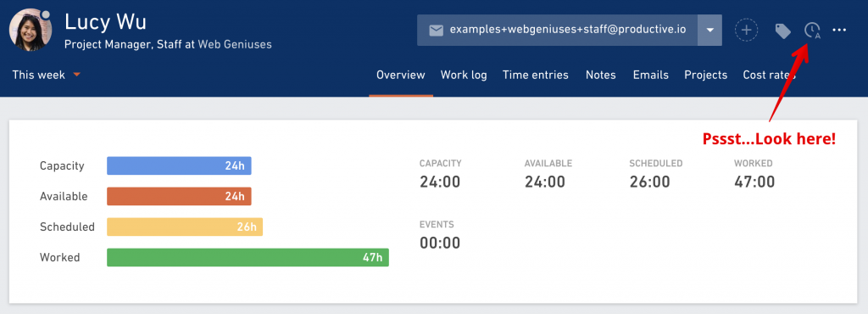Click the green Worked 47h bar

point(248,257)
